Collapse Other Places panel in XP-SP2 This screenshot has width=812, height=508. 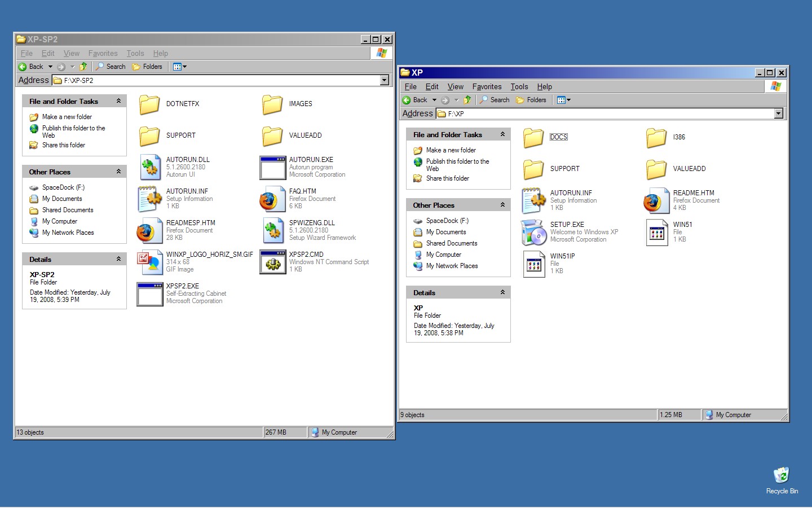point(118,172)
